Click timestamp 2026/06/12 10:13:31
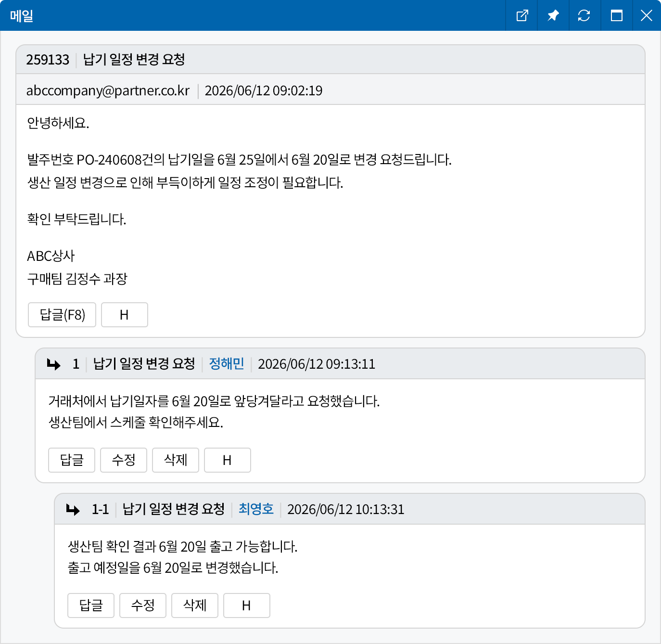The width and height of the screenshot is (661, 644). point(346,509)
